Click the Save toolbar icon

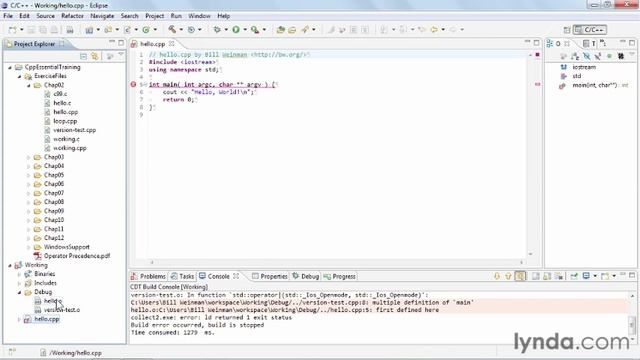click(x=31, y=30)
